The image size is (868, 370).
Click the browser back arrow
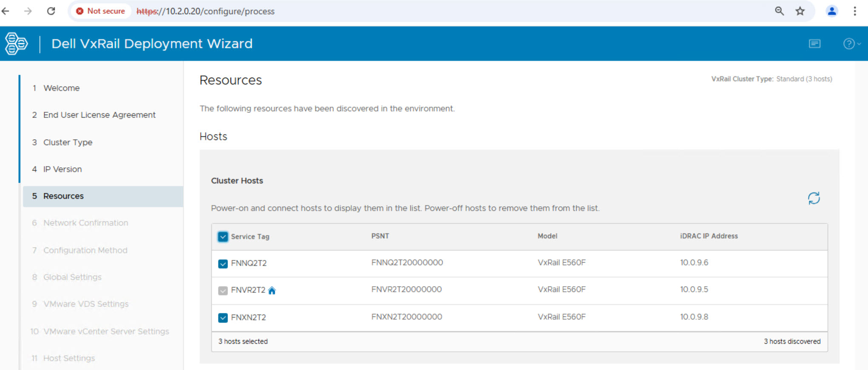click(6, 11)
